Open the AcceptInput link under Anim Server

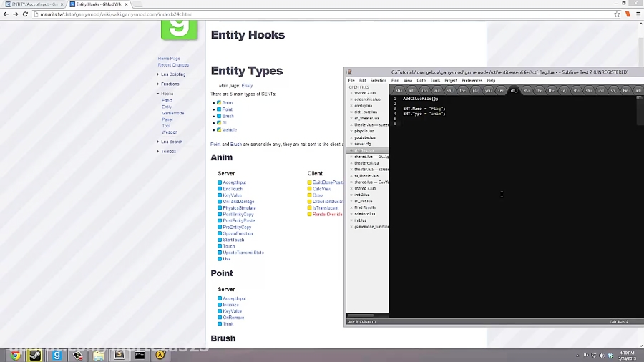pyautogui.click(x=234, y=182)
